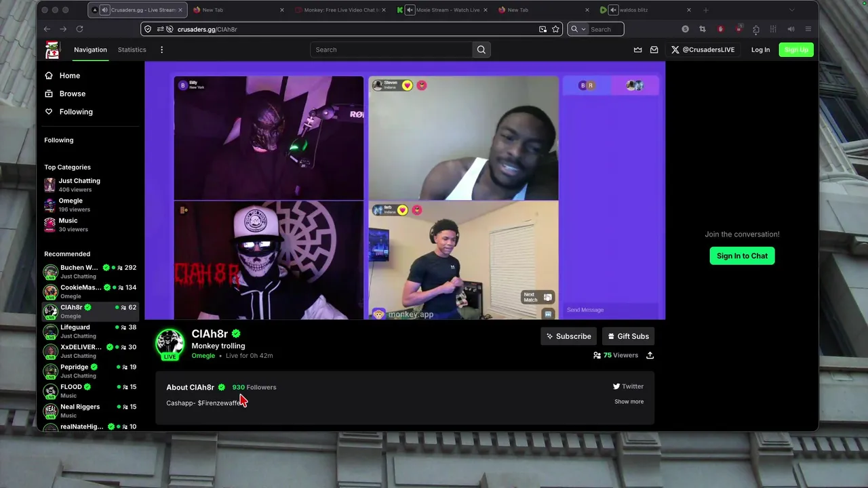Expand About with Show more

point(629,401)
